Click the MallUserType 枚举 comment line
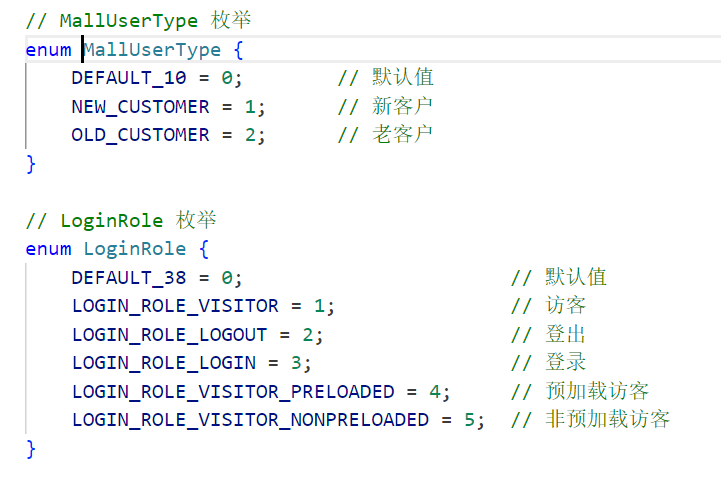This screenshot has height=478, width=721. (x=138, y=21)
